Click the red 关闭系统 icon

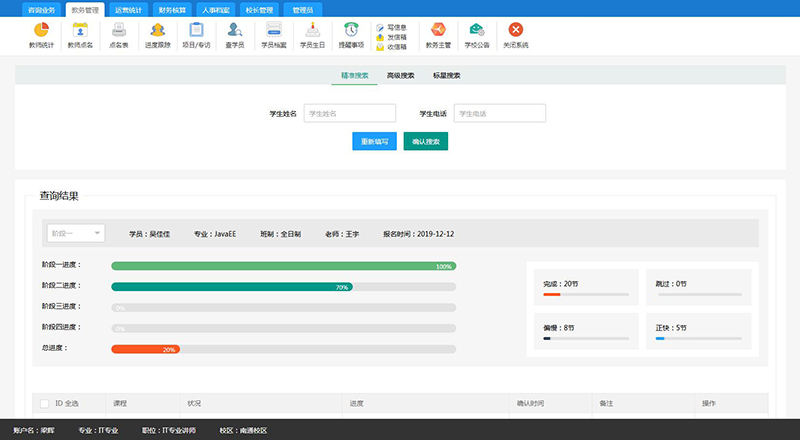(x=516, y=30)
